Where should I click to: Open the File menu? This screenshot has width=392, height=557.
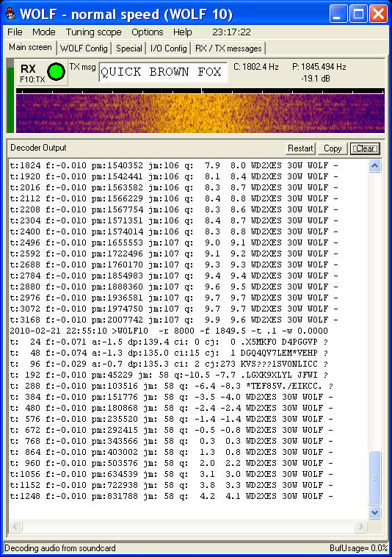[15, 32]
